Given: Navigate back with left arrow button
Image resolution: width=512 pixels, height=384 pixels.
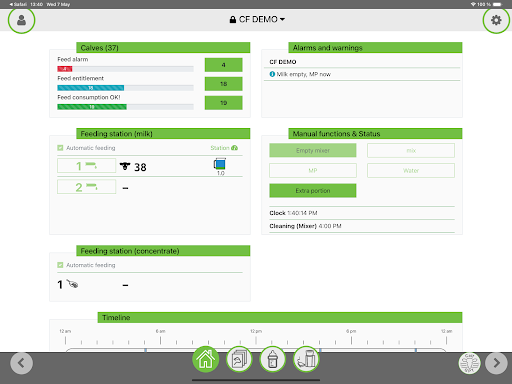Looking at the screenshot, I should click(21, 363).
